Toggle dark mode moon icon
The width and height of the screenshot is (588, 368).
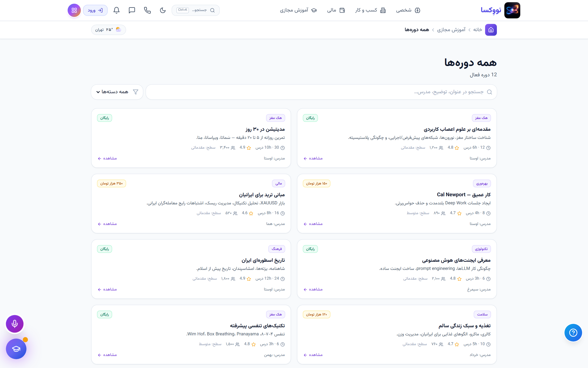click(x=163, y=10)
